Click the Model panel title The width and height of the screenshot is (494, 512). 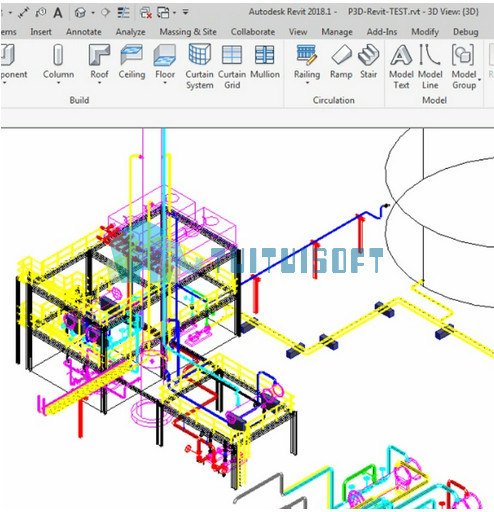coord(435,100)
